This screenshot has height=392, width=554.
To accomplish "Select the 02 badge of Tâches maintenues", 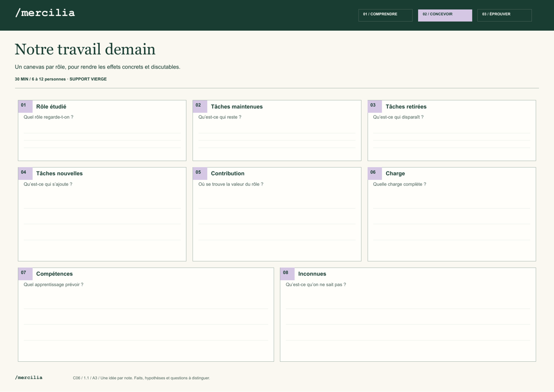I will 200,106.
